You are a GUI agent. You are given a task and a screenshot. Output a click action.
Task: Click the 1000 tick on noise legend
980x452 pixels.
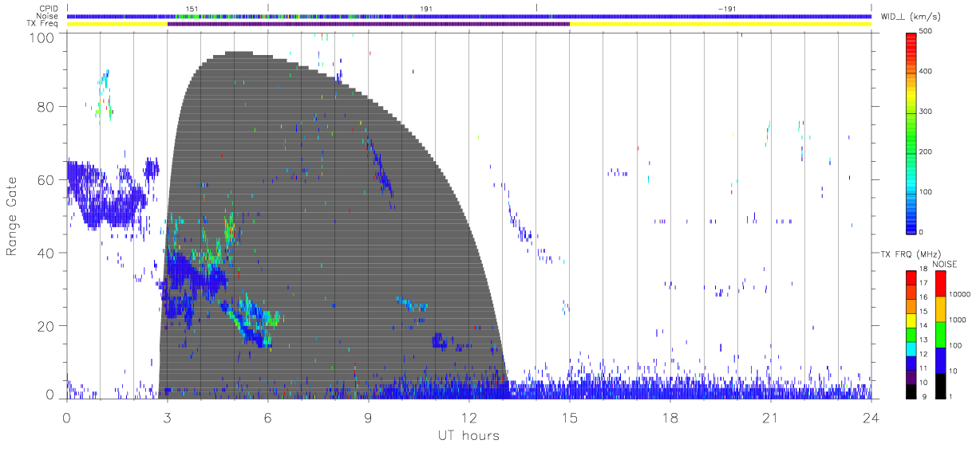pos(958,320)
